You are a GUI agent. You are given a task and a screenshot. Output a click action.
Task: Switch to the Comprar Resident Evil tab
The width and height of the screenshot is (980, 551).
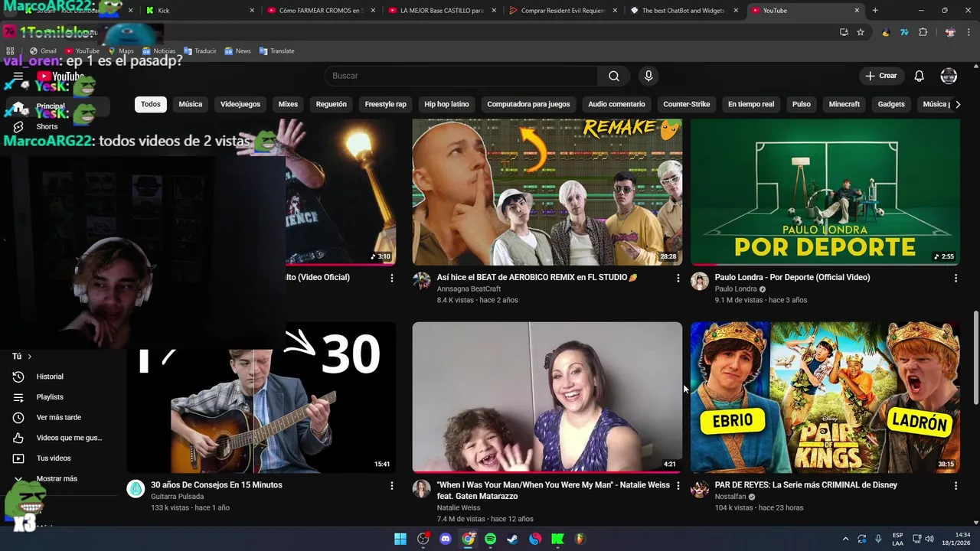(563, 11)
